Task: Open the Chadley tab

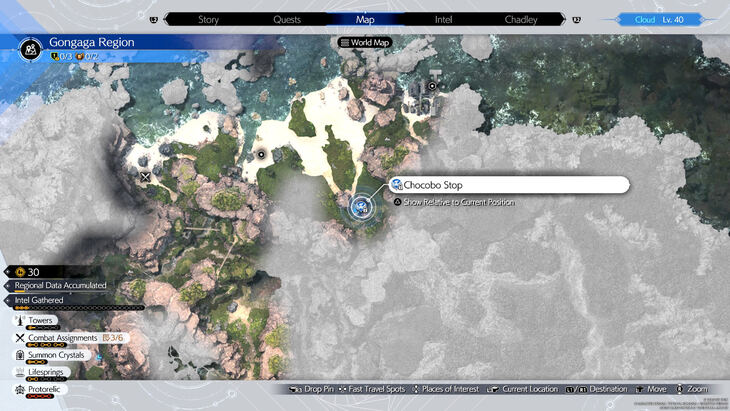Action: pos(521,19)
